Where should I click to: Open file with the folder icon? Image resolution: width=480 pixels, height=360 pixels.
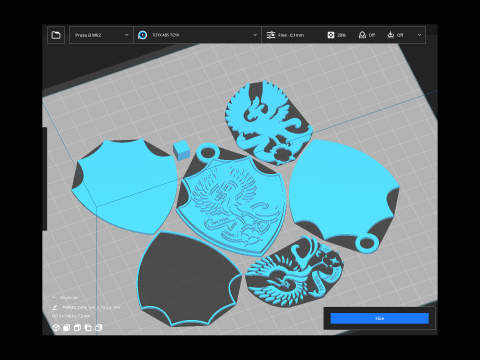(56, 35)
